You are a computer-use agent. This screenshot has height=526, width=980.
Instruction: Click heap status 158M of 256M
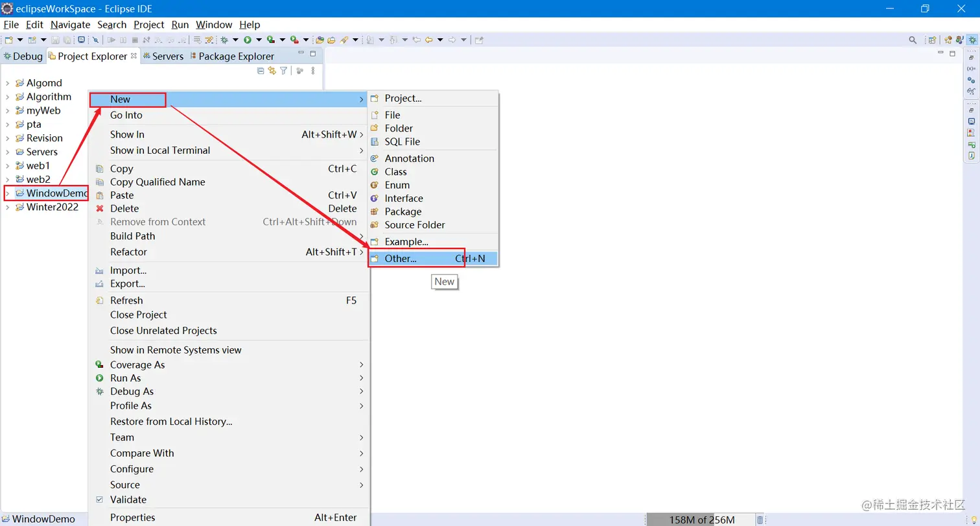701,520
